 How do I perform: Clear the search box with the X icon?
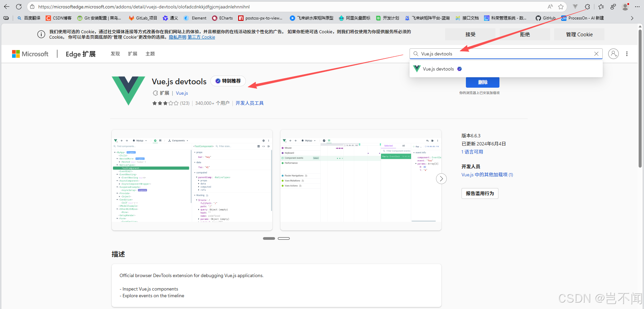pyautogui.click(x=596, y=54)
